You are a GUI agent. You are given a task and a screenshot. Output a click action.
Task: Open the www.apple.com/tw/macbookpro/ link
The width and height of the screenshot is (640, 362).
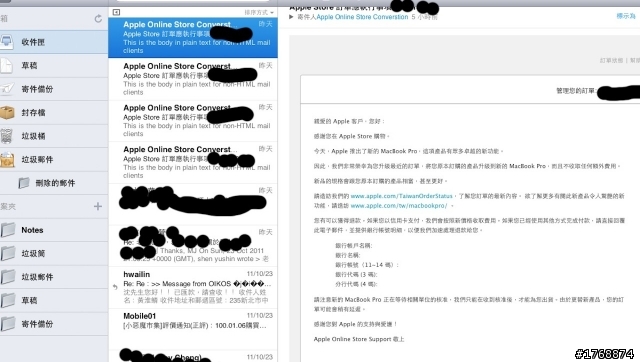pos(399,206)
